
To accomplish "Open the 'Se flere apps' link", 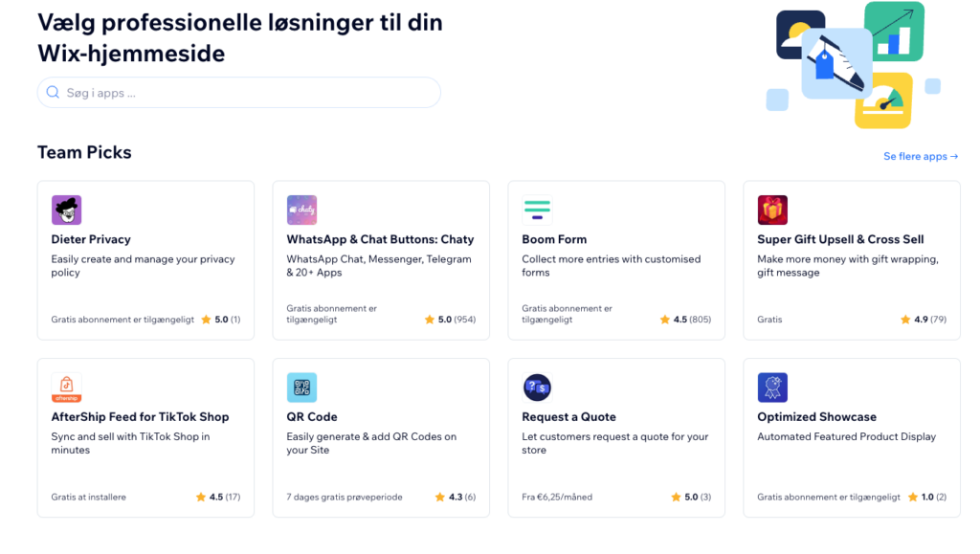I will click(x=920, y=156).
